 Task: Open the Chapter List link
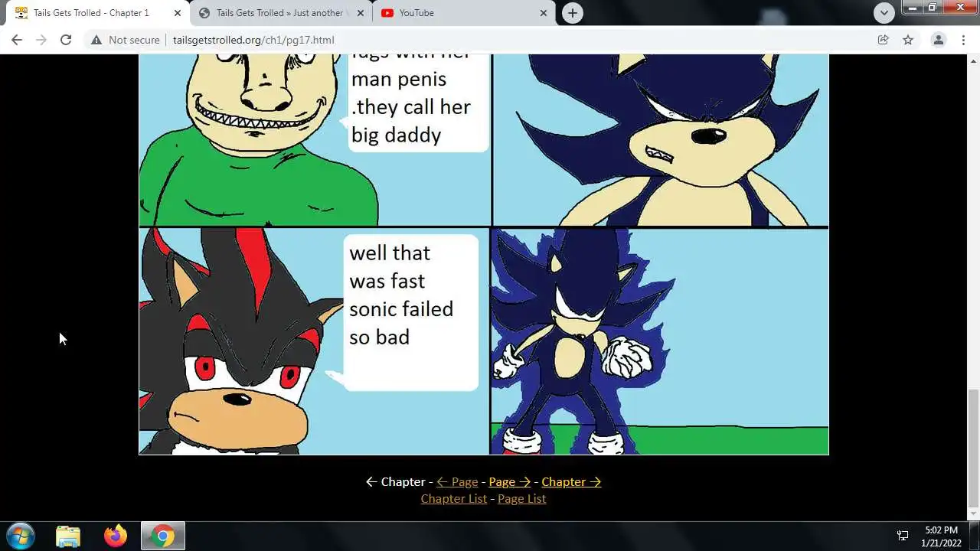tap(454, 498)
